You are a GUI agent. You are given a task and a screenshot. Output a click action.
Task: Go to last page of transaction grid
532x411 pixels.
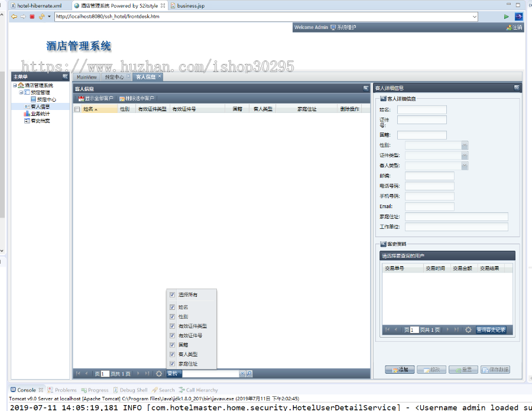pyautogui.click(x=456, y=330)
